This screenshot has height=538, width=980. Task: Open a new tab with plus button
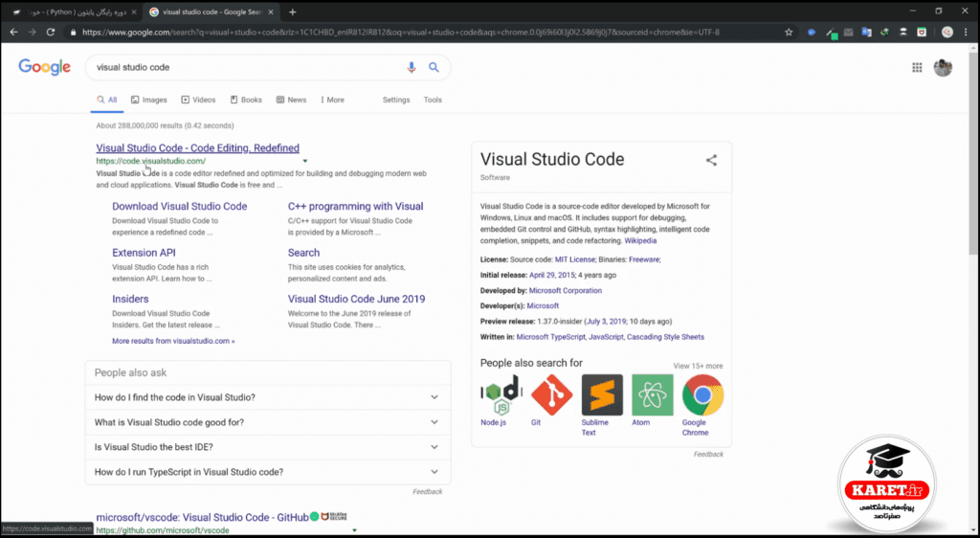point(293,11)
